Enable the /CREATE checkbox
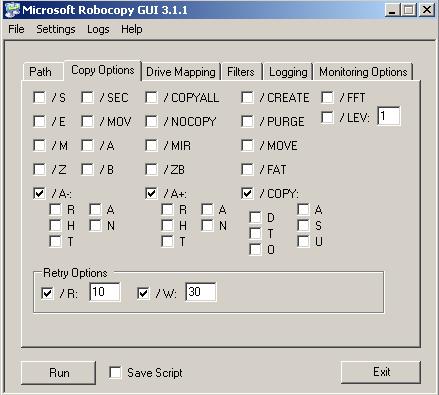The image size is (439, 395). [248, 98]
